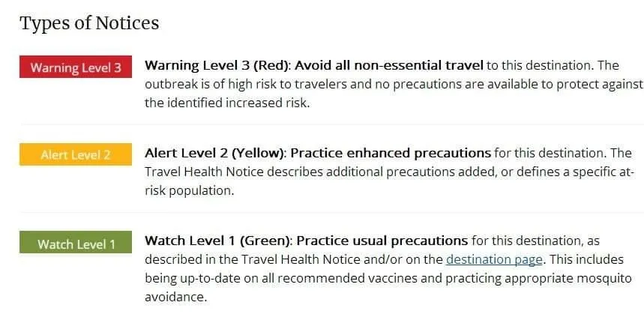The width and height of the screenshot is (644, 317).
Task: Click the Types of Notices heading
Action: (x=89, y=23)
